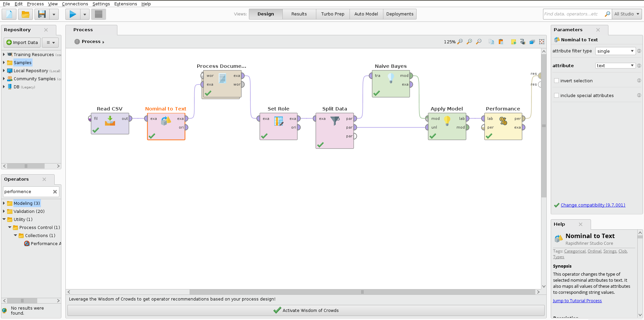Switch to the Results view

click(299, 14)
